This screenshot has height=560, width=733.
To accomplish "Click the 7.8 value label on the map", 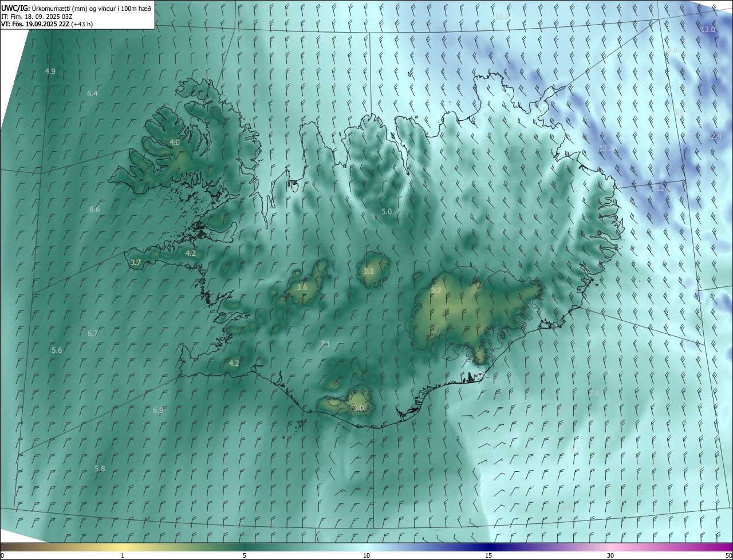I will click(594, 393).
